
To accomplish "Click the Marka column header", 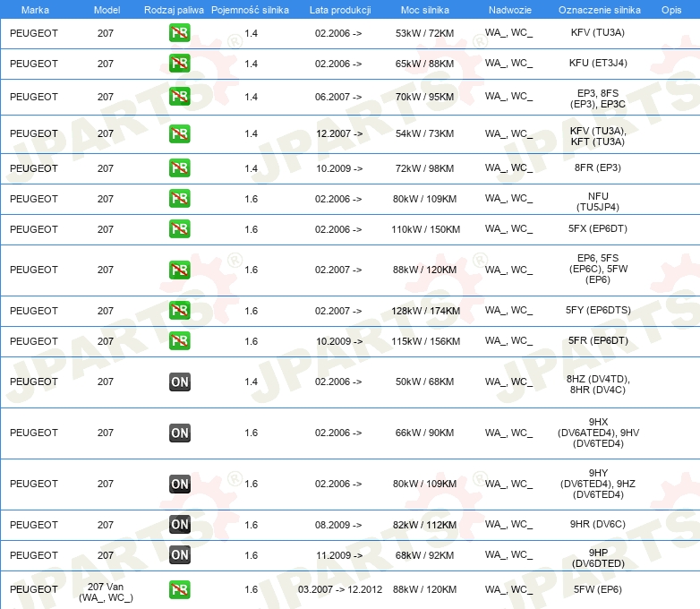I will tap(35, 10).
